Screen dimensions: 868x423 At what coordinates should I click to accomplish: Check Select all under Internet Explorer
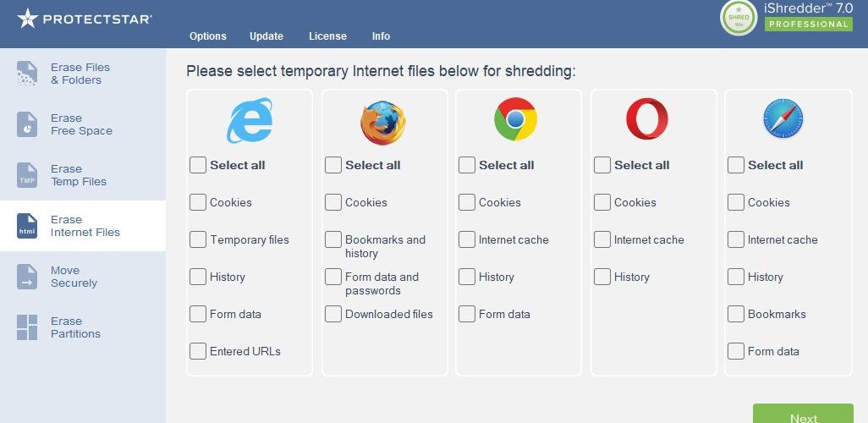point(198,165)
